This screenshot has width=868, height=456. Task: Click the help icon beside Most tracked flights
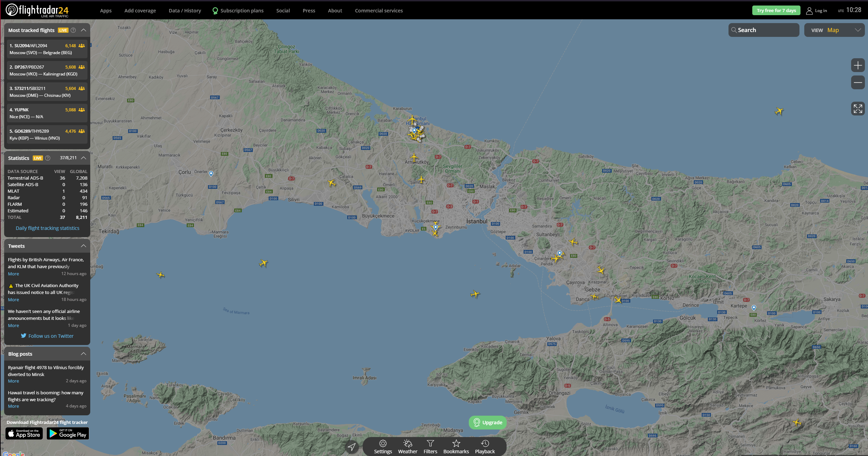coord(73,30)
